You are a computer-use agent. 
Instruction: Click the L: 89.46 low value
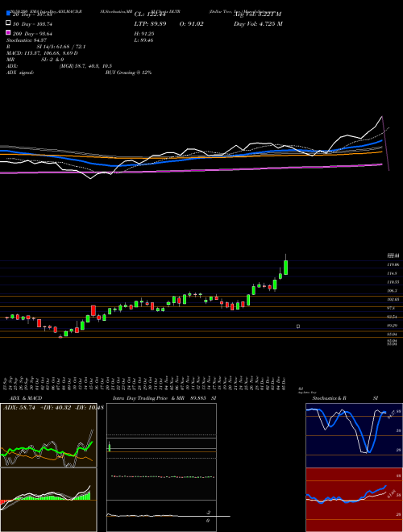143,40
